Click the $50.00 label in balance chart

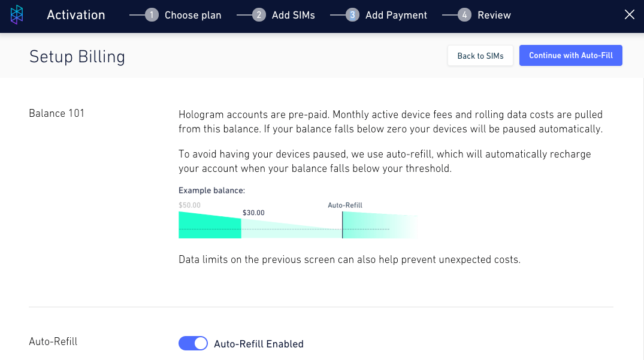click(x=189, y=205)
